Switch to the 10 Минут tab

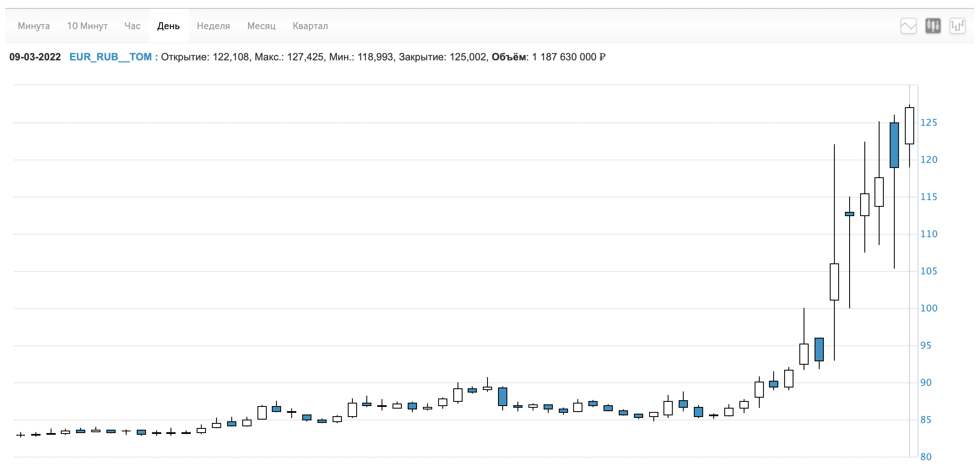pyautogui.click(x=87, y=26)
